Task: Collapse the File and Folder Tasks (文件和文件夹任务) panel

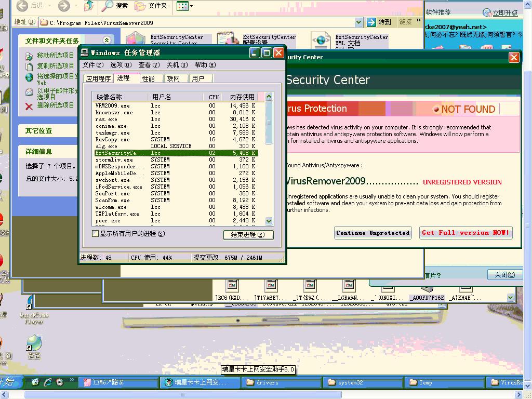Action: pyautogui.click(x=107, y=40)
